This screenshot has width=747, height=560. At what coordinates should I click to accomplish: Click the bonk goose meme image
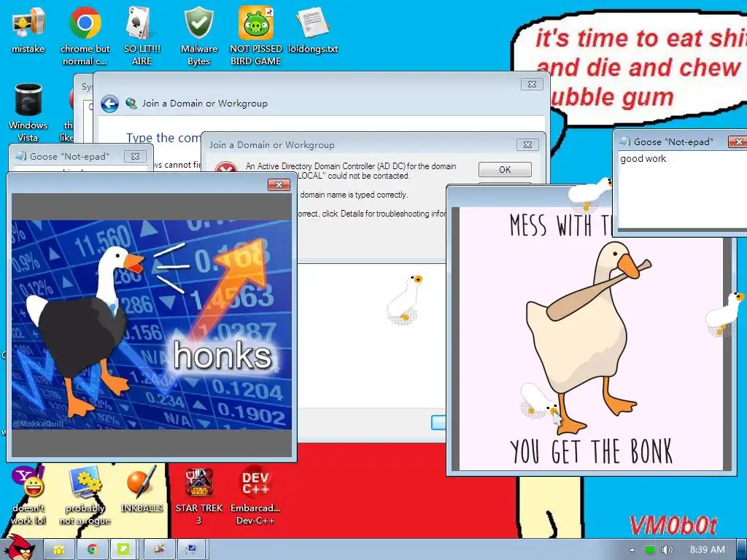[x=591, y=338]
